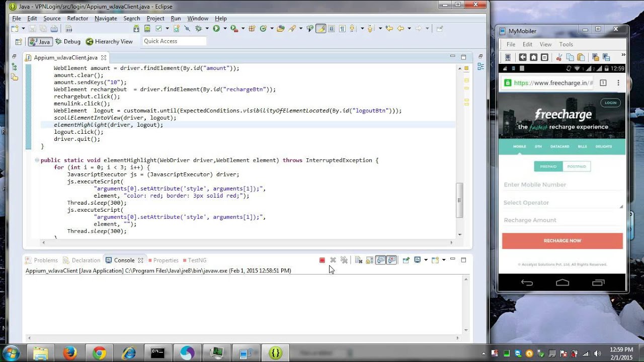The height and width of the screenshot is (362, 644).
Task: Click the green Run button in Eclipse toolbar
Action: [x=216, y=29]
